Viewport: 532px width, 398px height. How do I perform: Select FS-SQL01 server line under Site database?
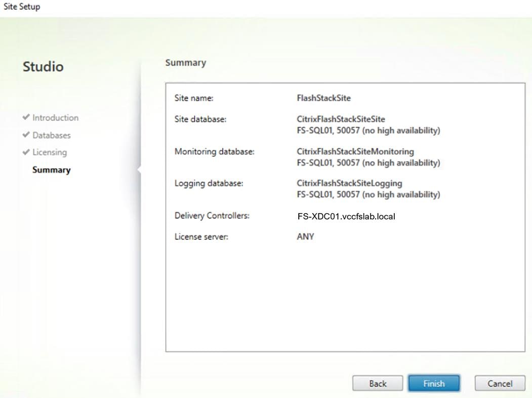369,130
